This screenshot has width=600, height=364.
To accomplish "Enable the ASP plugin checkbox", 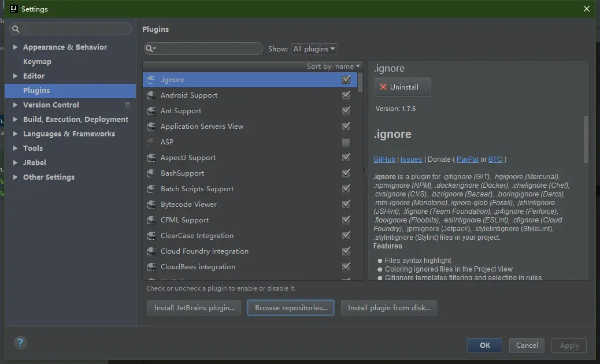I will (346, 142).
